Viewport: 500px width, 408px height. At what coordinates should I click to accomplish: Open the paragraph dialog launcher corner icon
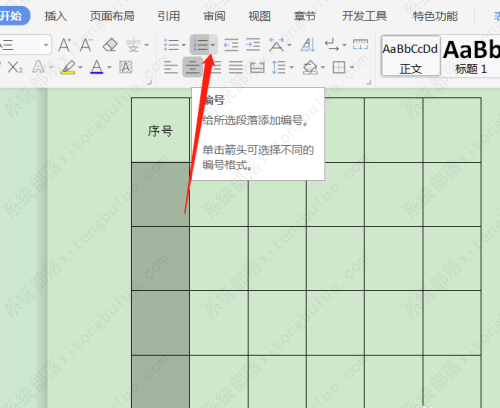coord(369,82)
